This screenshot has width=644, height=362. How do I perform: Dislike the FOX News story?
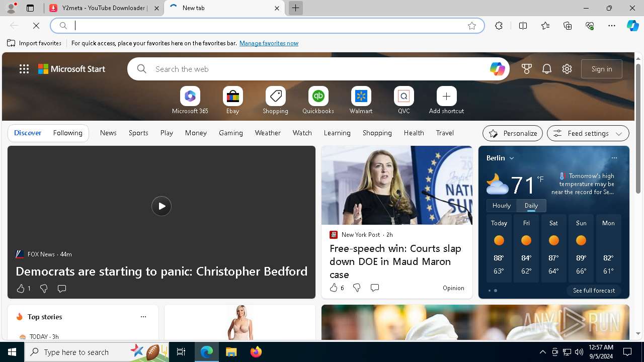[44, 289]
